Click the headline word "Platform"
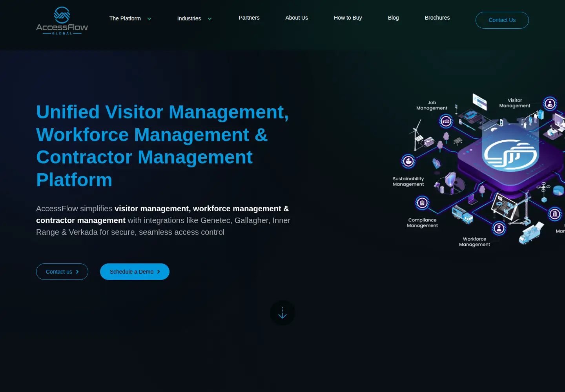Screen dimensions: 565x392 [74, 180]
